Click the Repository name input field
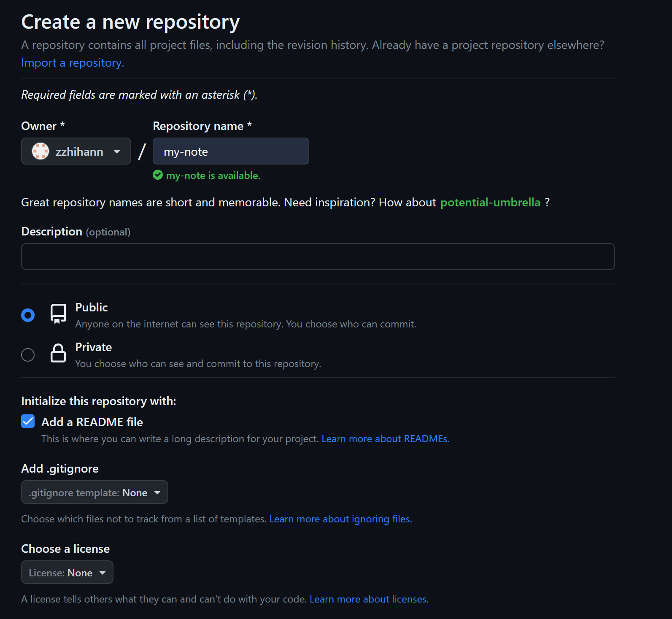672x619 pixels. point(231,151)
